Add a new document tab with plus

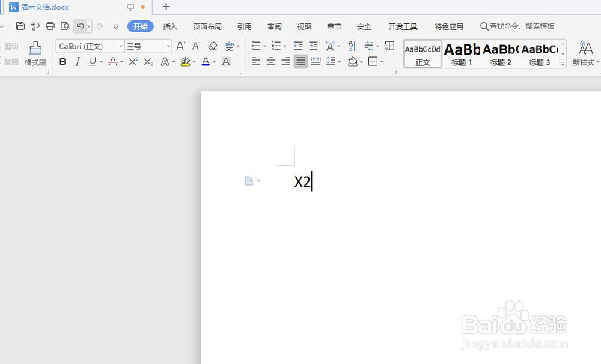pyautogui.click(x=166, y=7)
